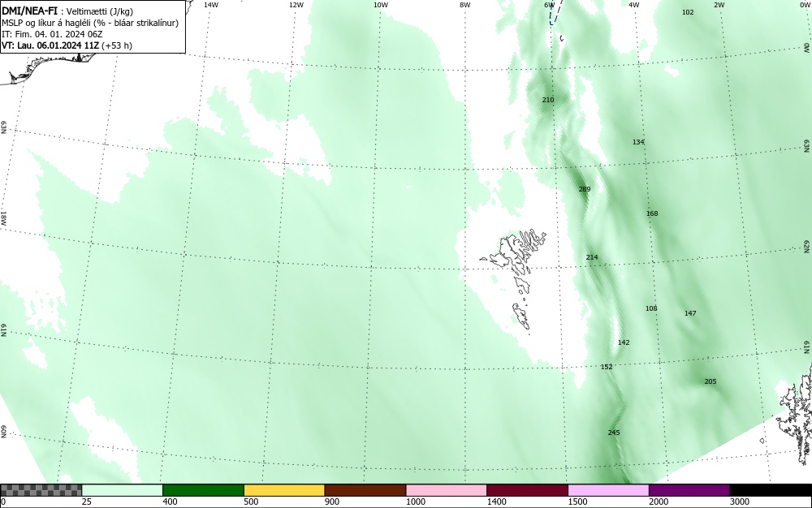Click the MSLP og líkur á hagléli line

click(90, 23)
